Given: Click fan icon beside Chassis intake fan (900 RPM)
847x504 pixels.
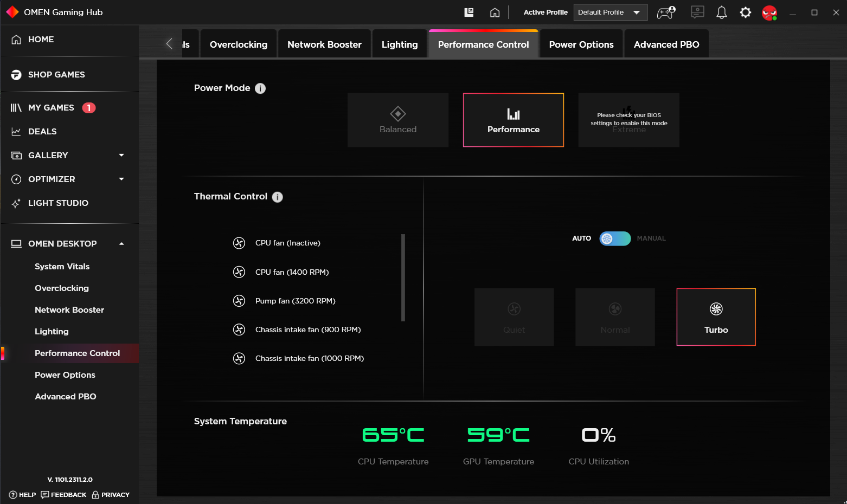Looking at the screenshot, I should pos(239,329).
